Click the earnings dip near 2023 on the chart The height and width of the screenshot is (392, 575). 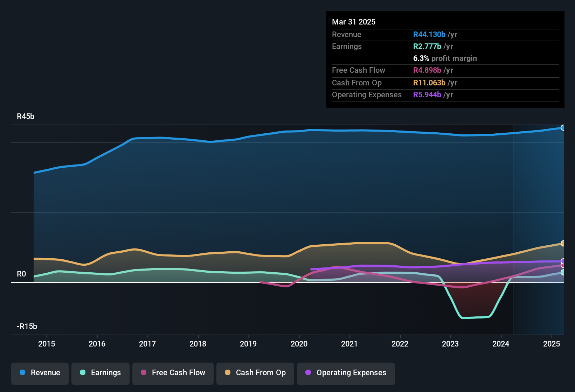click(474, 318)
